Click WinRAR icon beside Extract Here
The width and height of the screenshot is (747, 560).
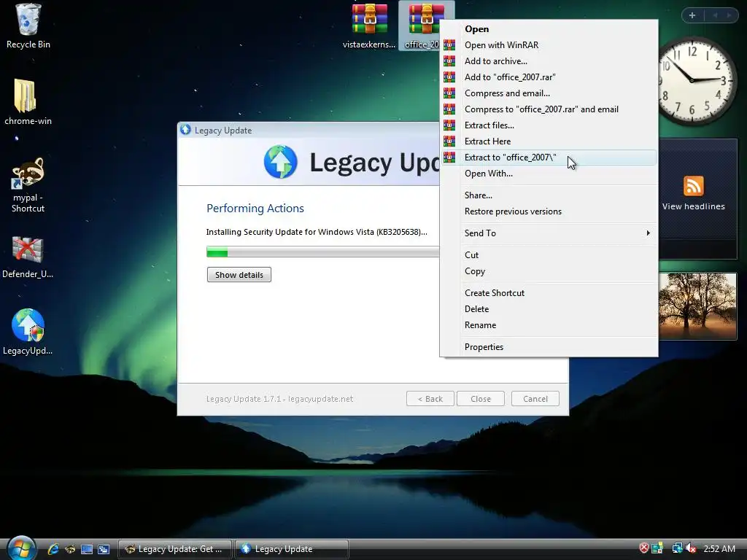point(449,141)
